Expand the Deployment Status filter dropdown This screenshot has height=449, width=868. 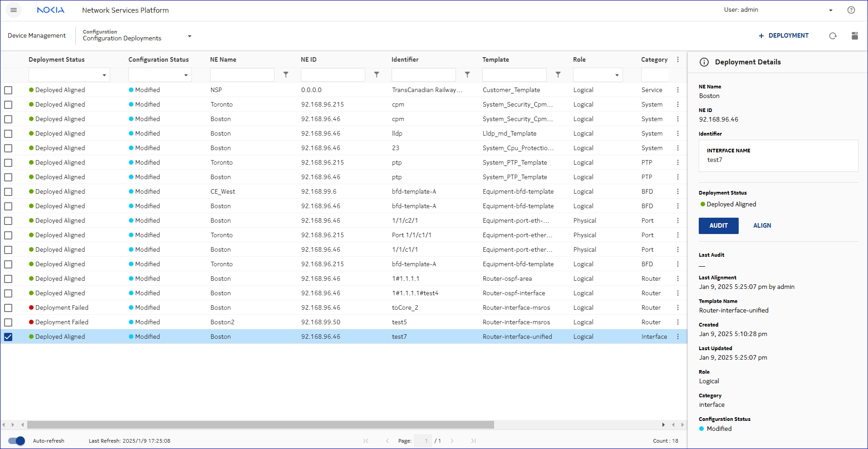[104, 75]
